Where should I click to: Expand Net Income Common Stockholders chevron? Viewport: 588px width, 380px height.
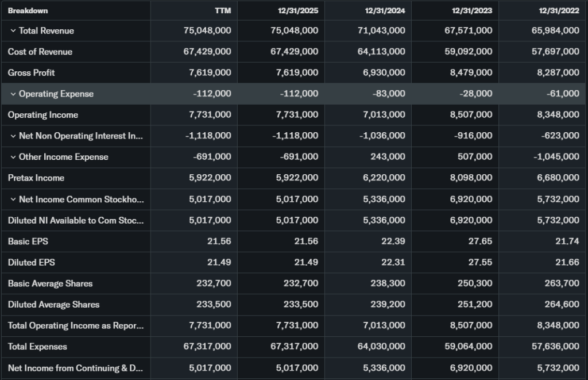(13, 199)
